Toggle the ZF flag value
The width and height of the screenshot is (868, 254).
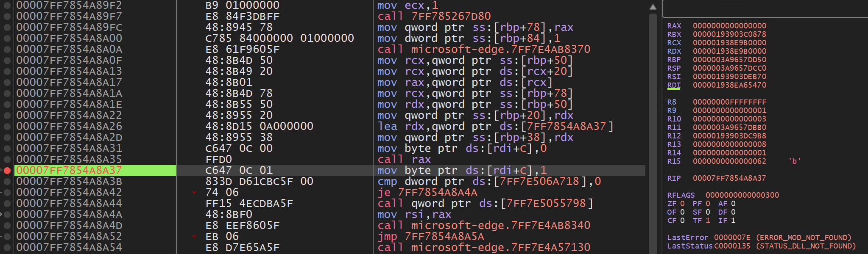pos(682,204)
